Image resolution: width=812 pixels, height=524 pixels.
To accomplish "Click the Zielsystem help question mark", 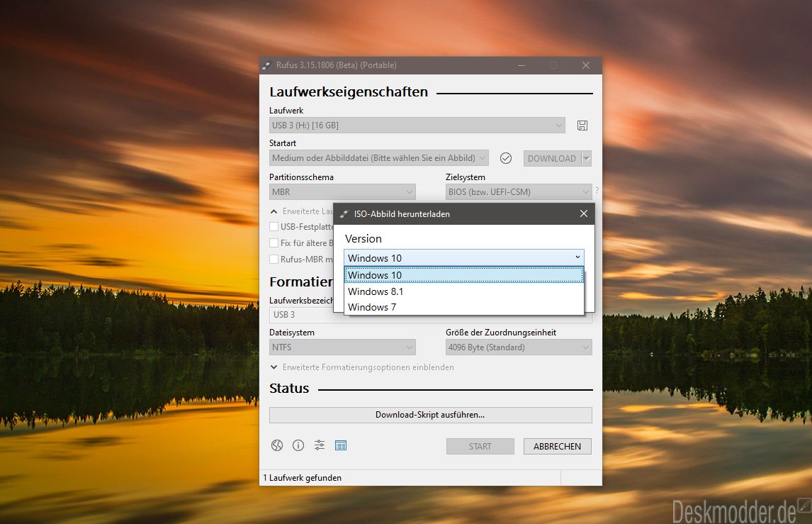I will [597, 191].
